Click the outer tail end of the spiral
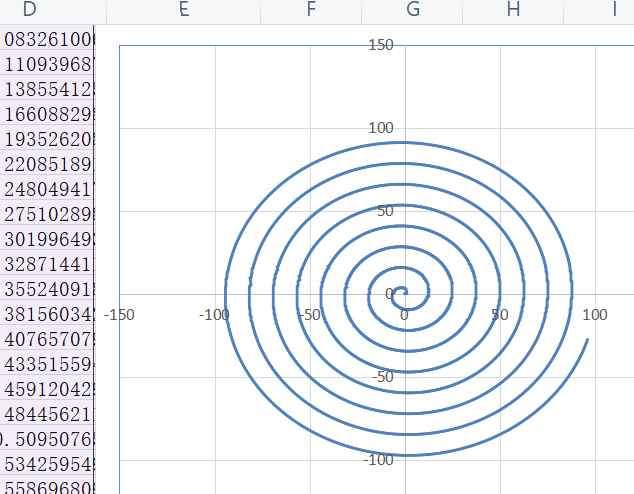 pos(587,341)
